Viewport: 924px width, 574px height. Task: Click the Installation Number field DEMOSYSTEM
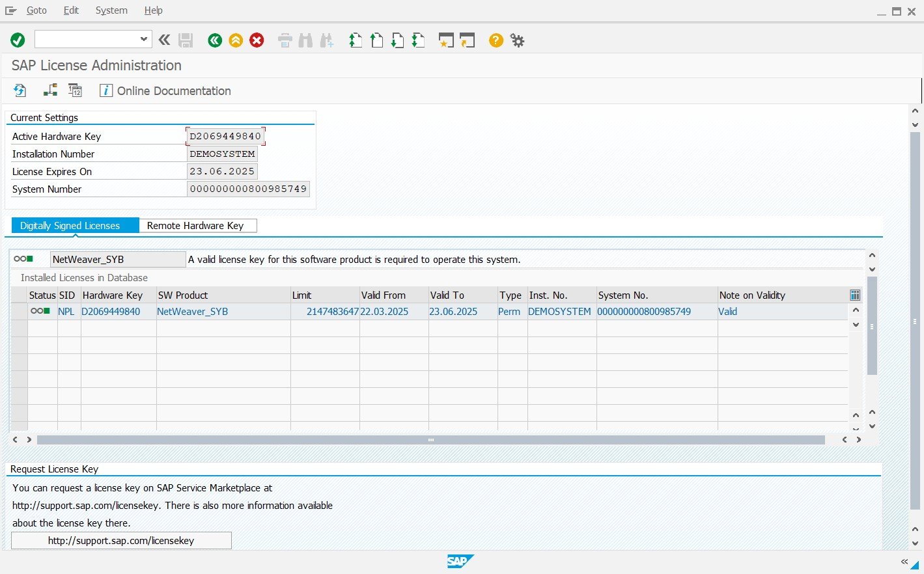coord(222,154)
